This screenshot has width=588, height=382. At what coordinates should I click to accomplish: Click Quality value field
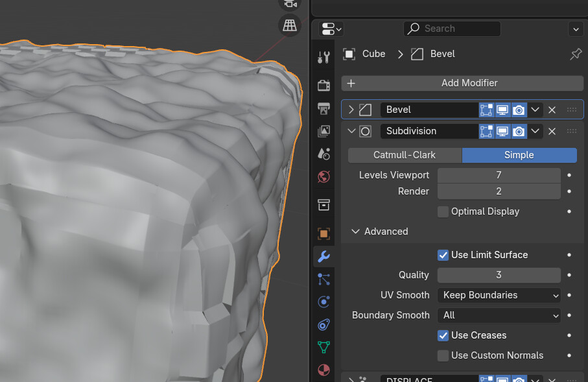coord(499,275)
